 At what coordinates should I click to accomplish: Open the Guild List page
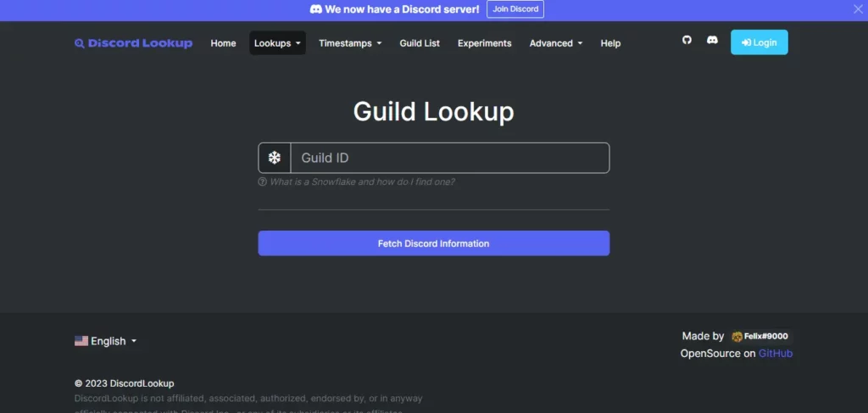pos(420,43)
